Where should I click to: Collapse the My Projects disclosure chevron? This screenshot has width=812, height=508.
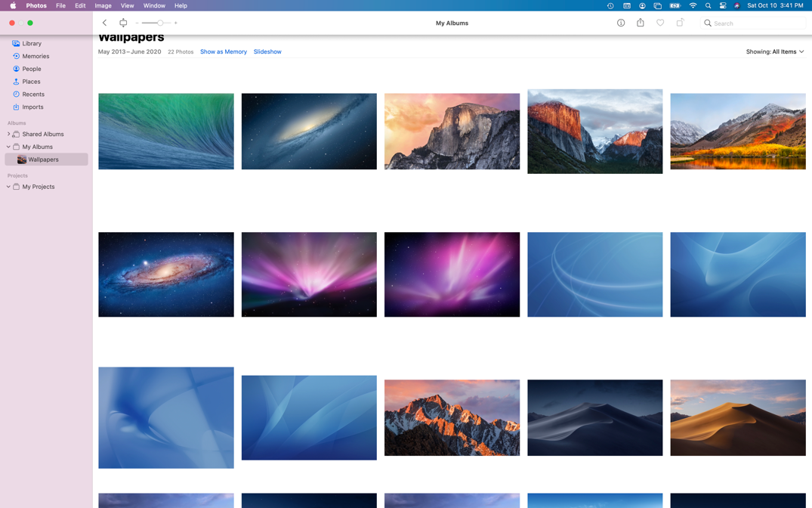(x=8, y=187)
